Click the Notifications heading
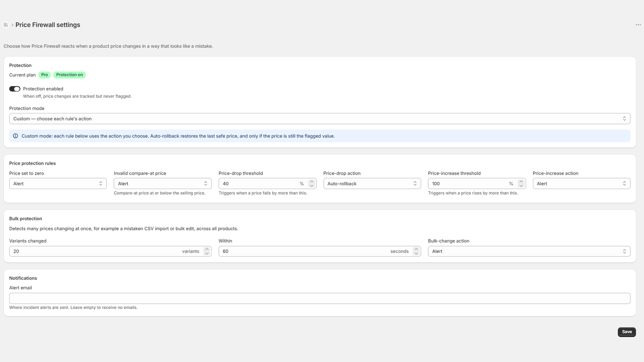 pyautogui.click(x=23, y=278)
